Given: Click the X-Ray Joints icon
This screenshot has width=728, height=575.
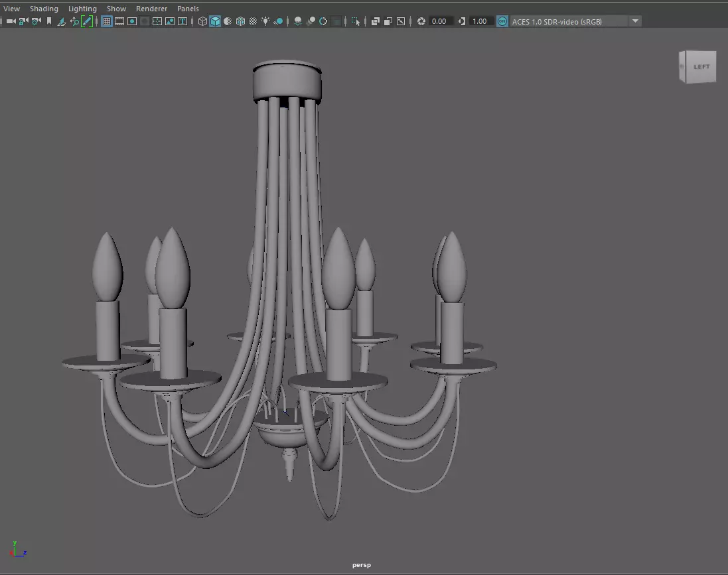Looking at the screenshot, I should [401, 21].
